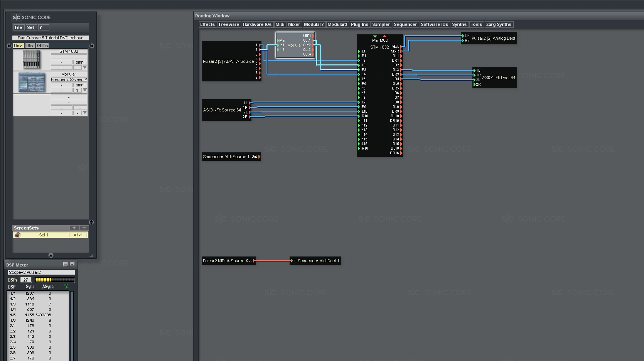Click the ASIO1-Flt Source 64 1L output port
Viewport: 644px width, 361px height.
[x=250, y=103]
